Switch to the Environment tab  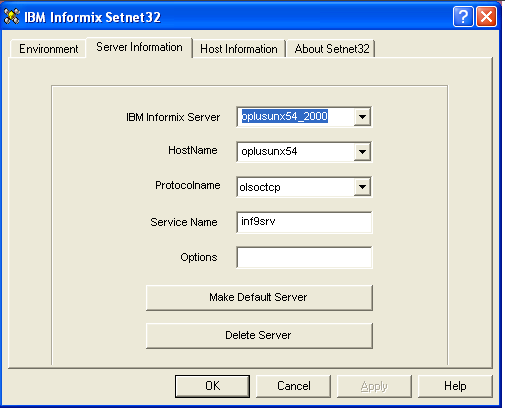(x=48, y=49)
